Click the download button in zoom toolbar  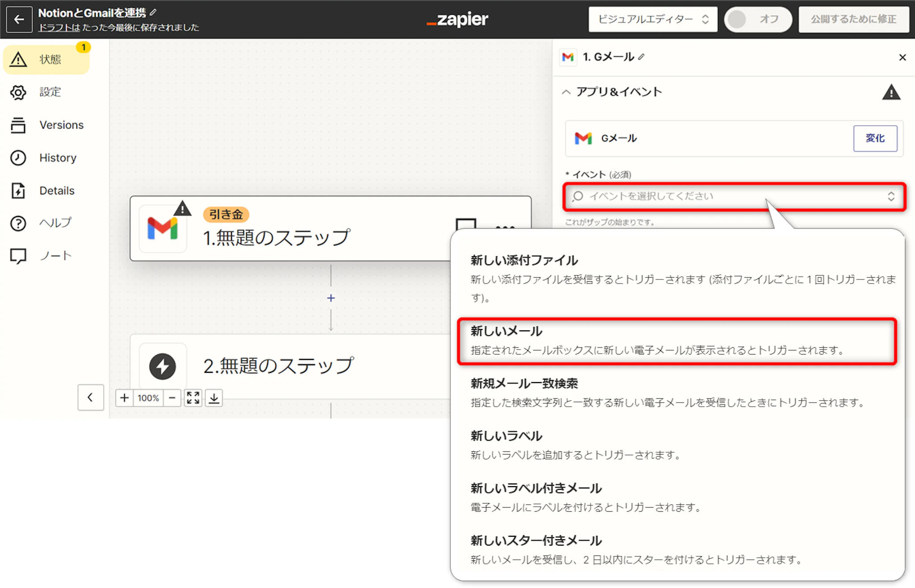214,398
